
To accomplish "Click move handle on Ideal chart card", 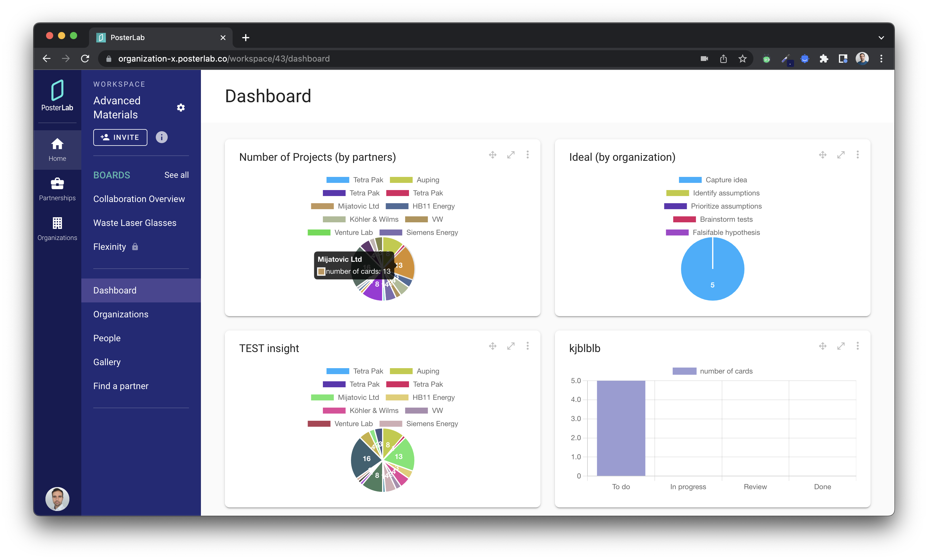I will (x=822, y=155).
